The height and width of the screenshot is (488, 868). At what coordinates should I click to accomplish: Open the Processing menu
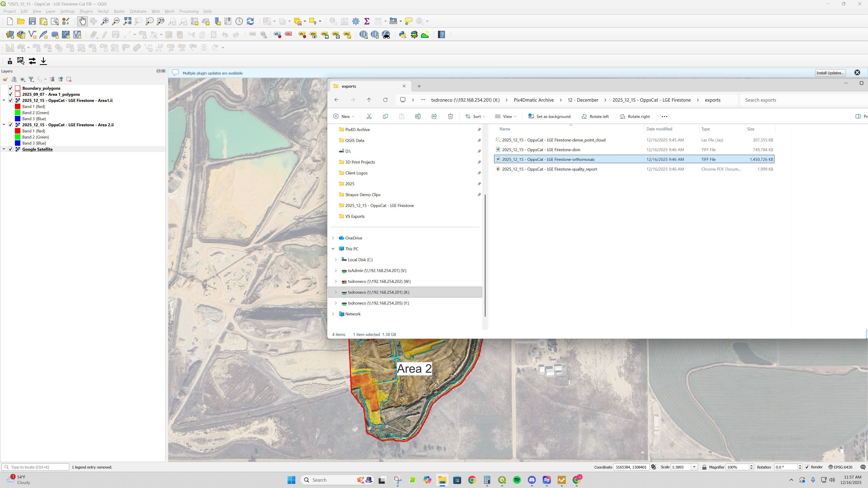(189, 11)
